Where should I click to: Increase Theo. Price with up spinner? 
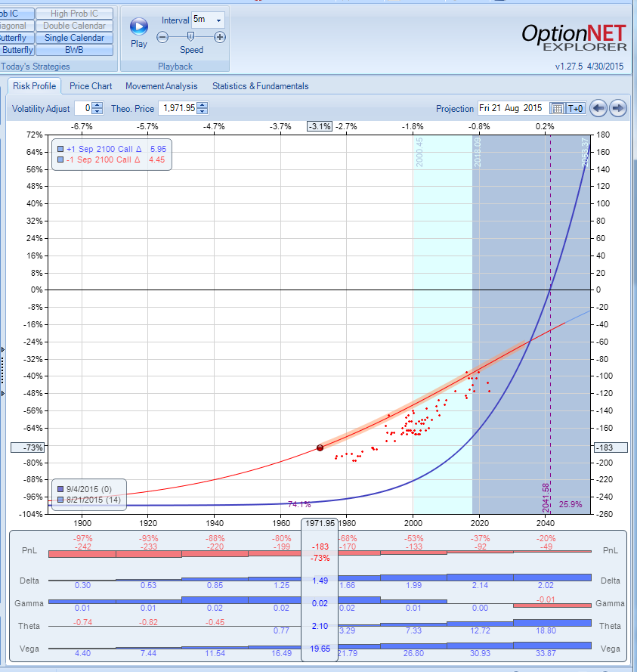click(203, 105)
